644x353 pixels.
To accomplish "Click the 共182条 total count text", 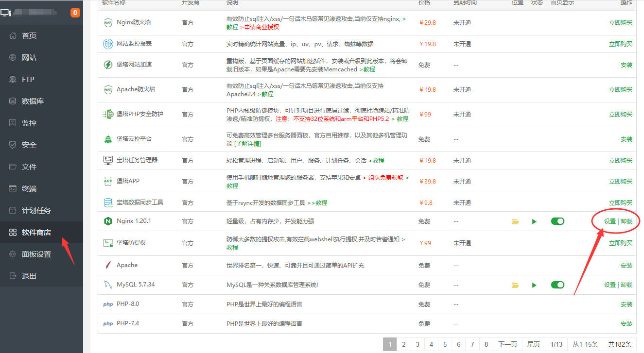I will click(620, 344).
